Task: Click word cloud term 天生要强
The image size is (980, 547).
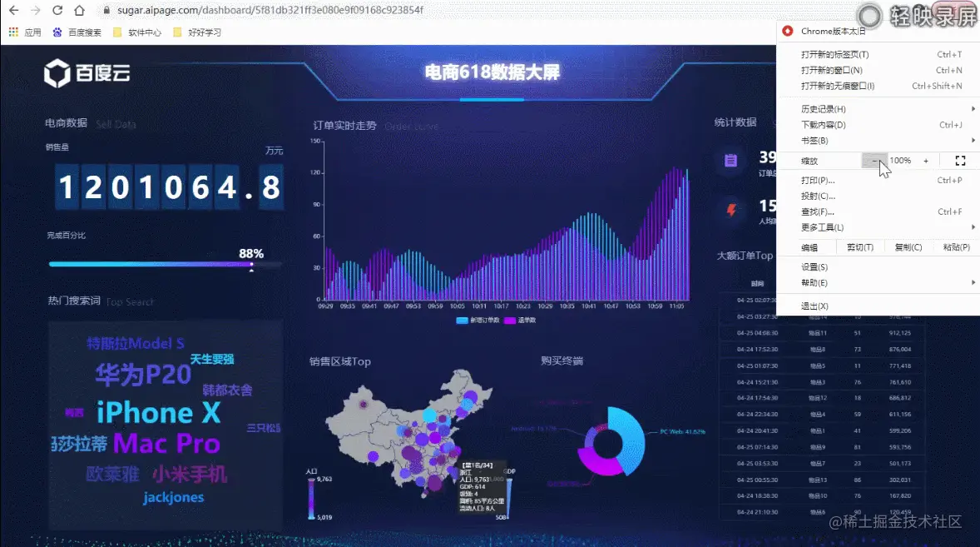Action: click(x=212, y=359)
